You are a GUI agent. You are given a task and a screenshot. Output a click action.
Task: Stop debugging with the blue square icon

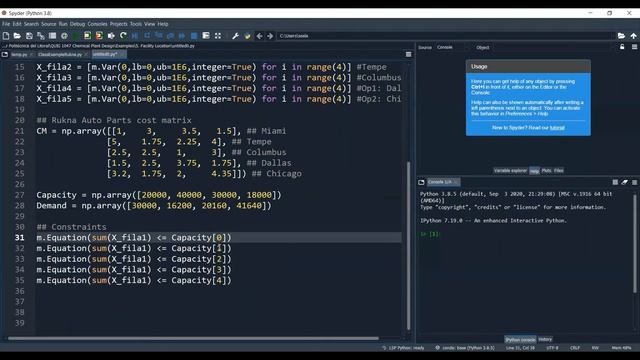pyautogui.click(x=194, y=36)
